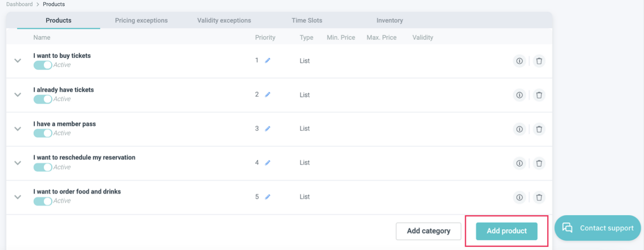Delete 'I want to order food and drinks'
The width and height of the screenshot is (644, 250).
pos(539,197)
